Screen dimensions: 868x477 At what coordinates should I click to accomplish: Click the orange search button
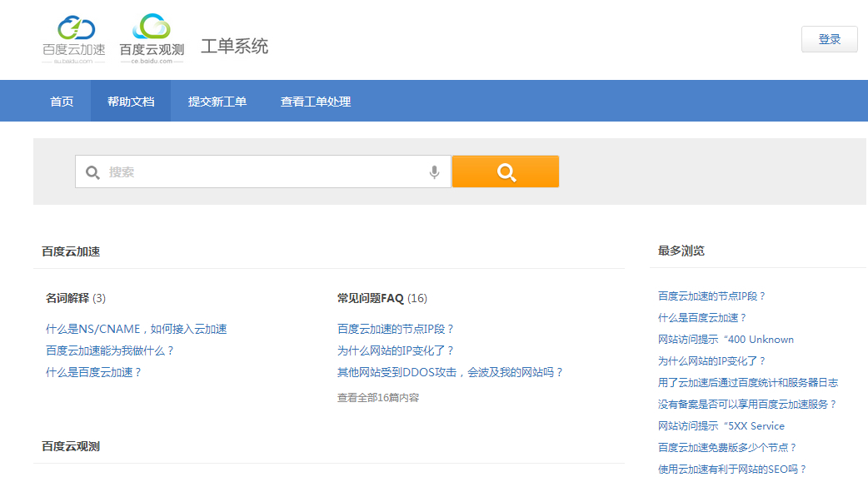[506, 171]
